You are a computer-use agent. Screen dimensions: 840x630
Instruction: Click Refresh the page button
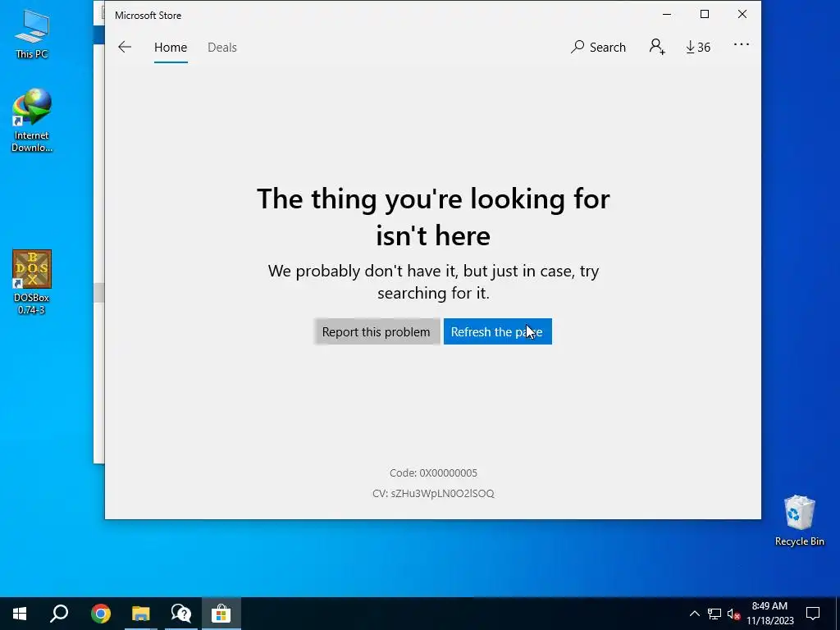497,331
